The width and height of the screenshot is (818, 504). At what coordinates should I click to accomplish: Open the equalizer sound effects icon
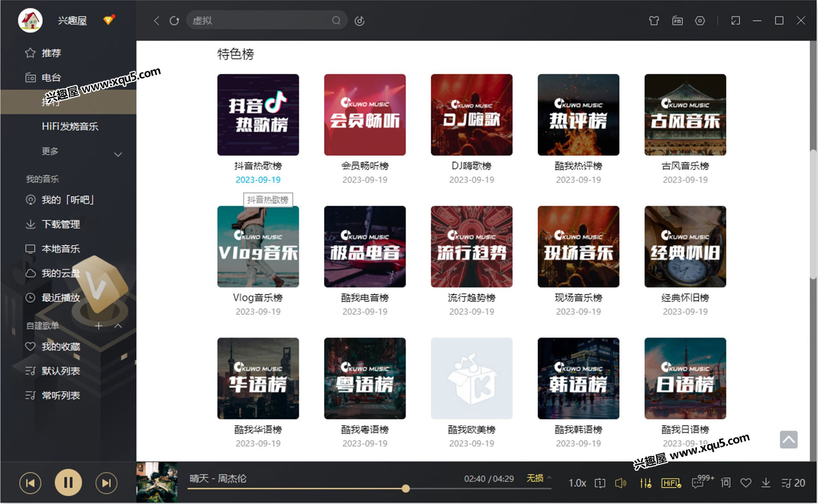pos(646,483)
